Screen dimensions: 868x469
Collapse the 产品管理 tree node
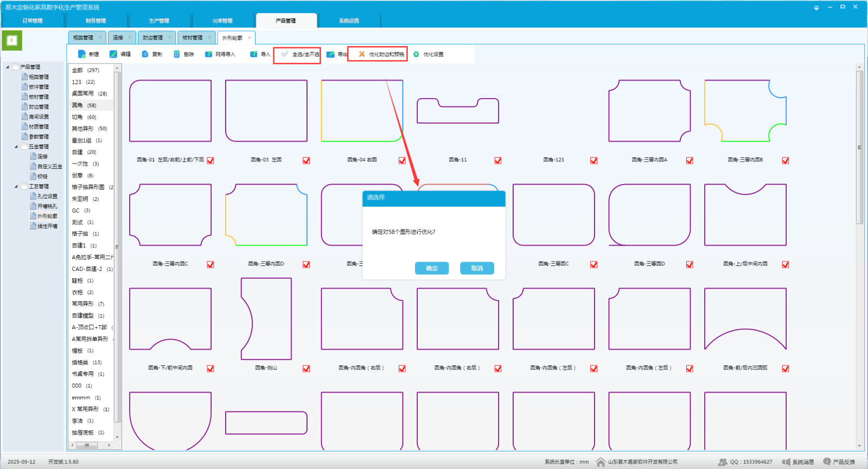point(8,67)
